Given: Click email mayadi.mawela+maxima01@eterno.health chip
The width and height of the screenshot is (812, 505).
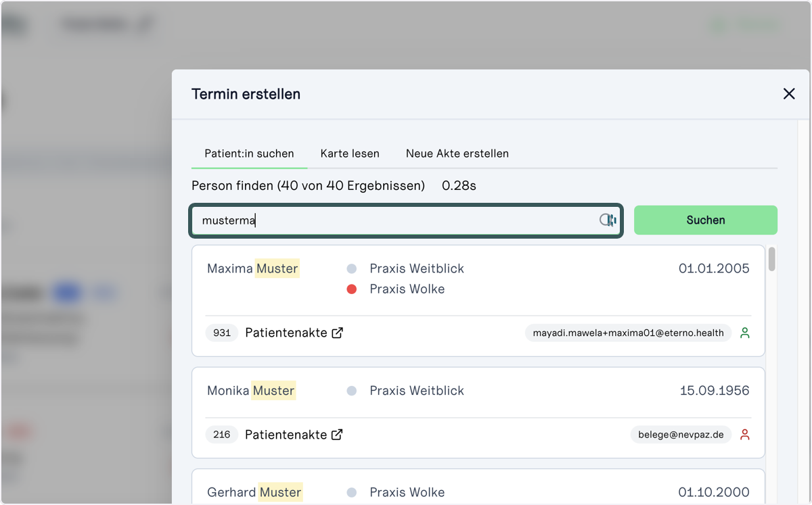Looking at the screenshot, I should point(629,333).
